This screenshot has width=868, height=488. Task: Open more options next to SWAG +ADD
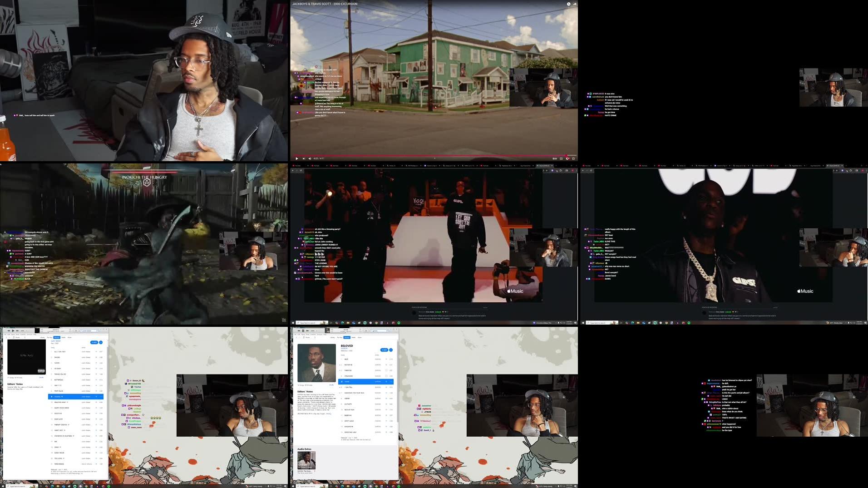click(x=101, y=342)
